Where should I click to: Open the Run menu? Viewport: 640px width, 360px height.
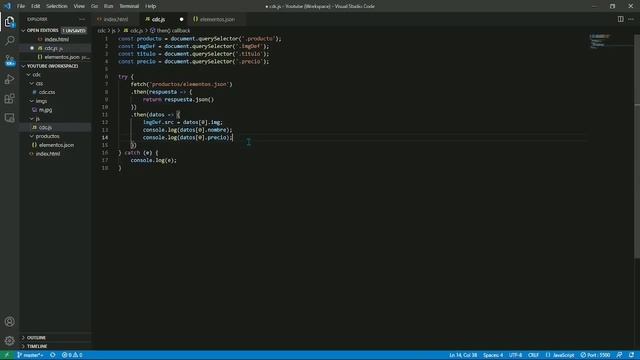point(108,6)
